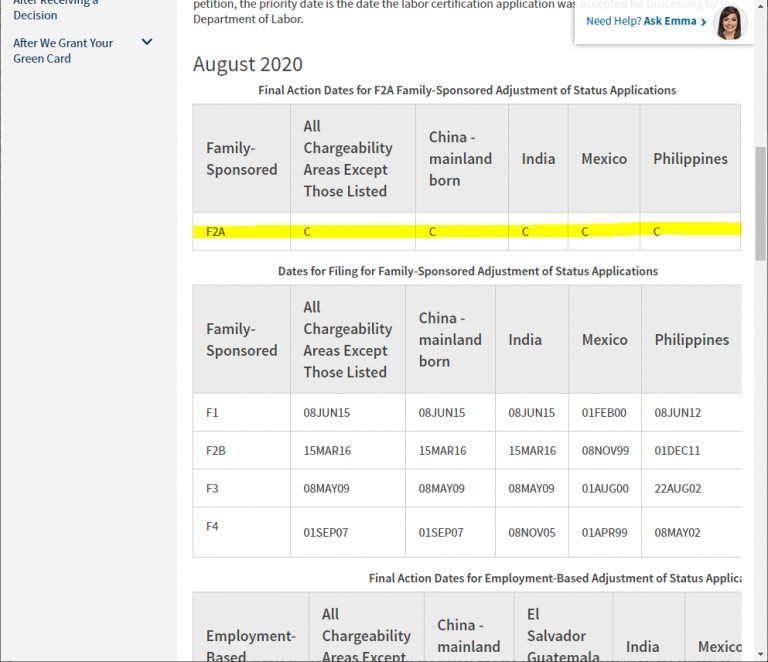The width and height of the screenshot is (768, 662).
Task: Click F2B All Chargeability date 15MAR16
Action: tap(327, 450)
